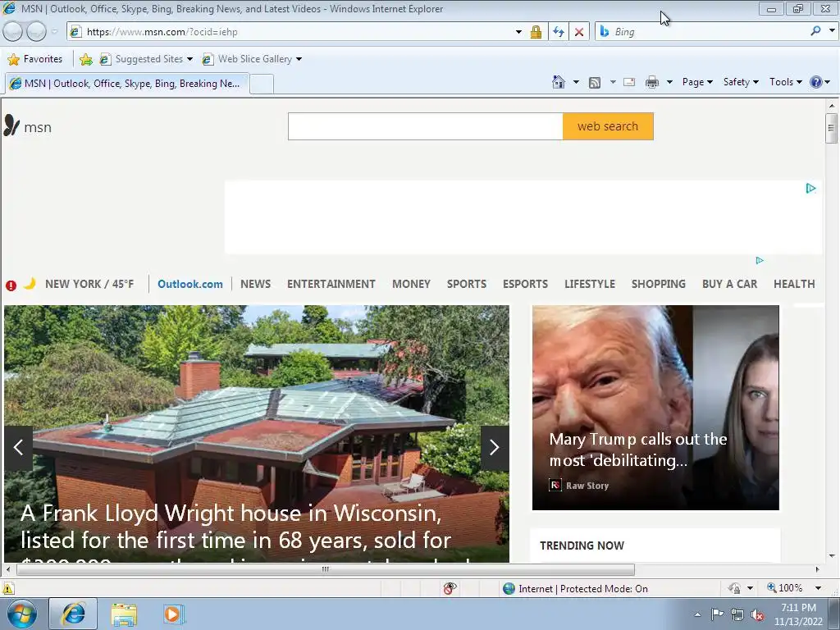This screenshot has width=840, height=630.
Task: Expand address bar history dropdown
Action: (x=518, y=32)
